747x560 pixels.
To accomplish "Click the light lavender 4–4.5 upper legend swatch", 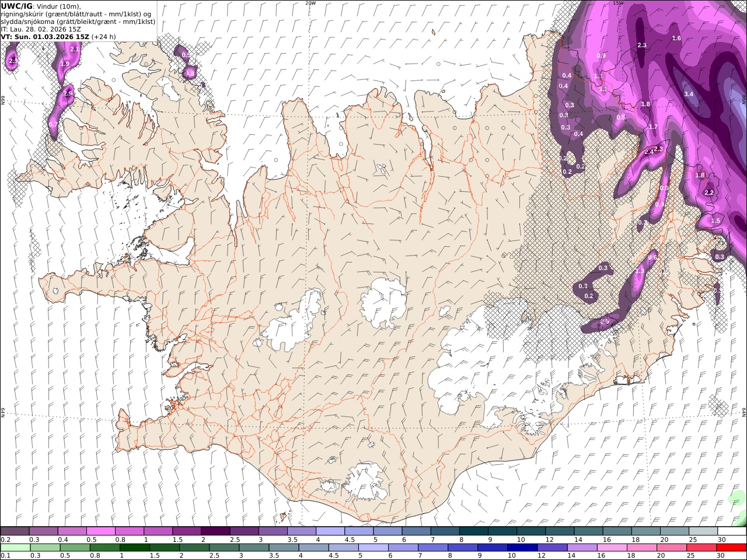I will coord(330,531).
